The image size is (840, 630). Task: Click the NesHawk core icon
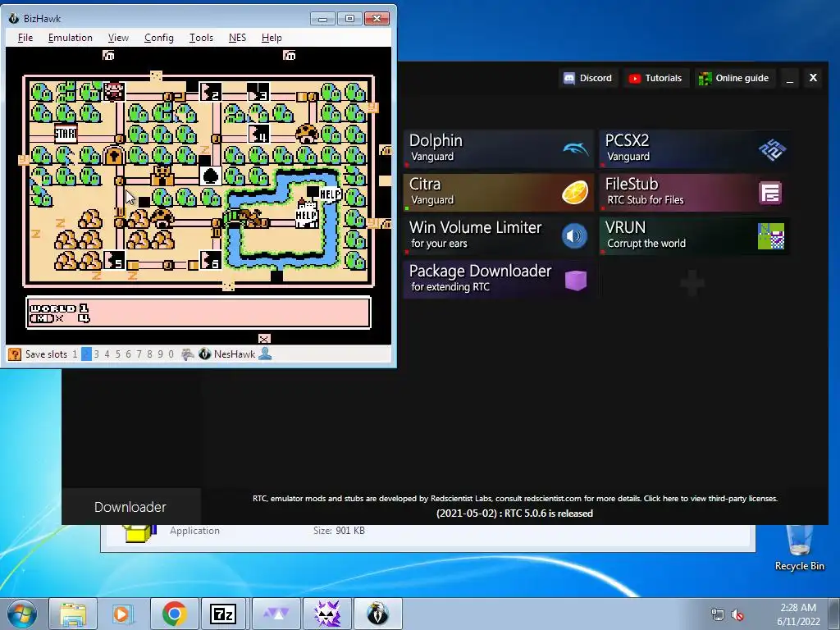(204, 354)
